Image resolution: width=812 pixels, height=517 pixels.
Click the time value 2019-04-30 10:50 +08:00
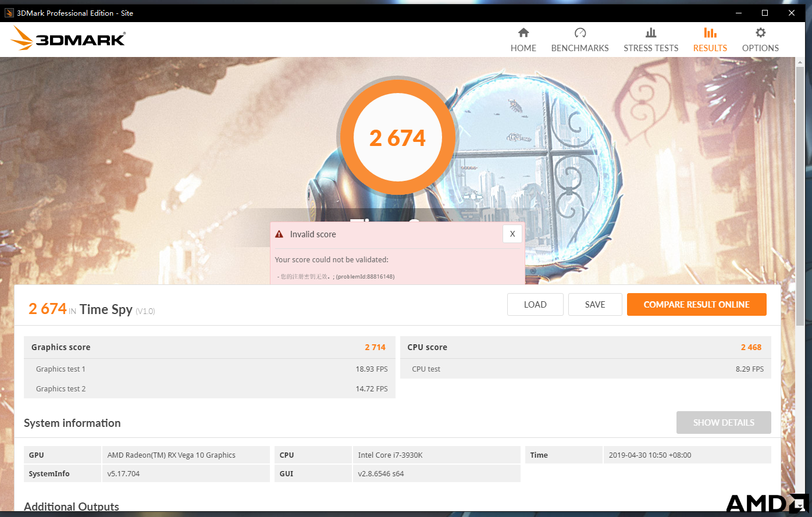(x=650, y=455)
